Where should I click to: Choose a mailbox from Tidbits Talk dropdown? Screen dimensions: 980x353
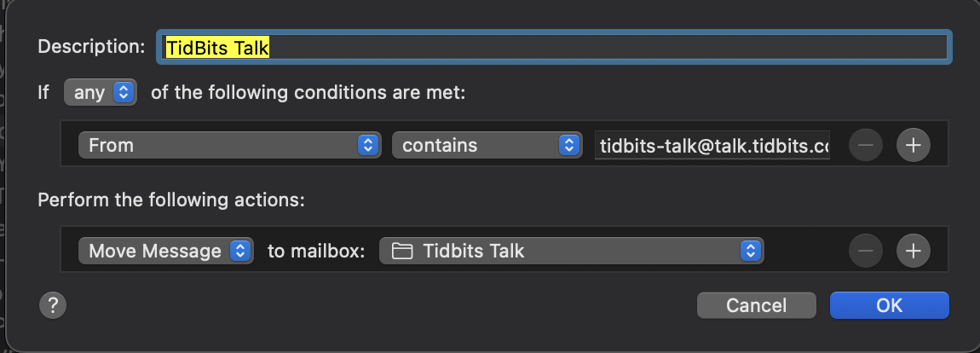pos(571,251)
